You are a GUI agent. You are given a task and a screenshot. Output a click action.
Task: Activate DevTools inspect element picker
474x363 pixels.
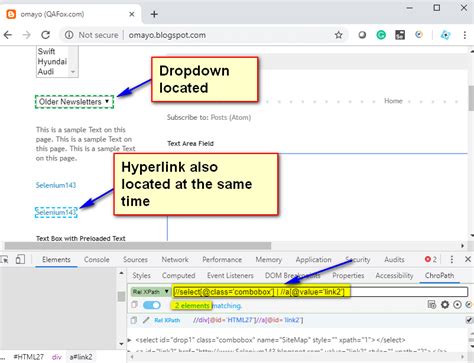(4, 259)
